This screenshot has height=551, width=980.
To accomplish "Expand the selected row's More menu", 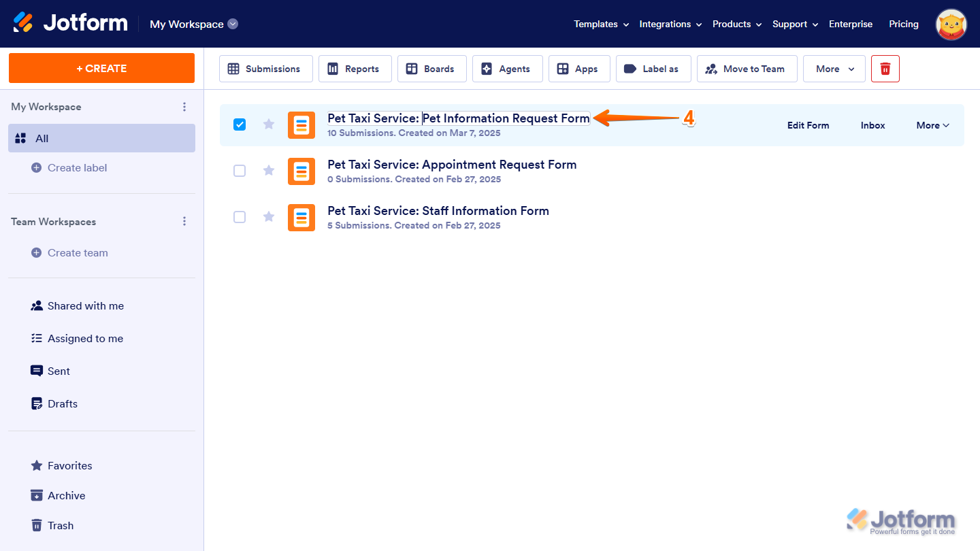I will click(x=932, y=125).
